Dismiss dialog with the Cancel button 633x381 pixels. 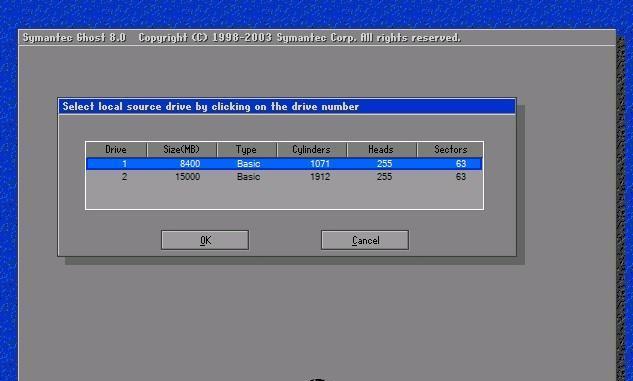click(x=365, y=240)
